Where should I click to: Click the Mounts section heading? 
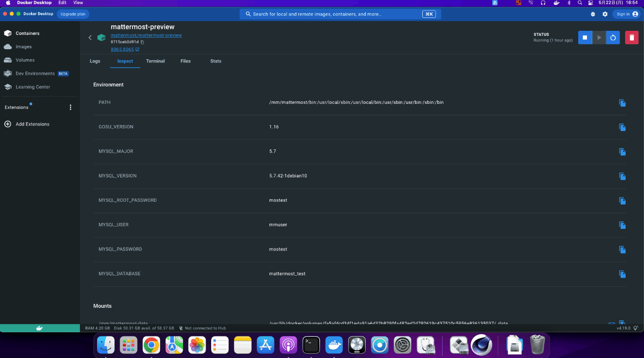pos(103,306)
